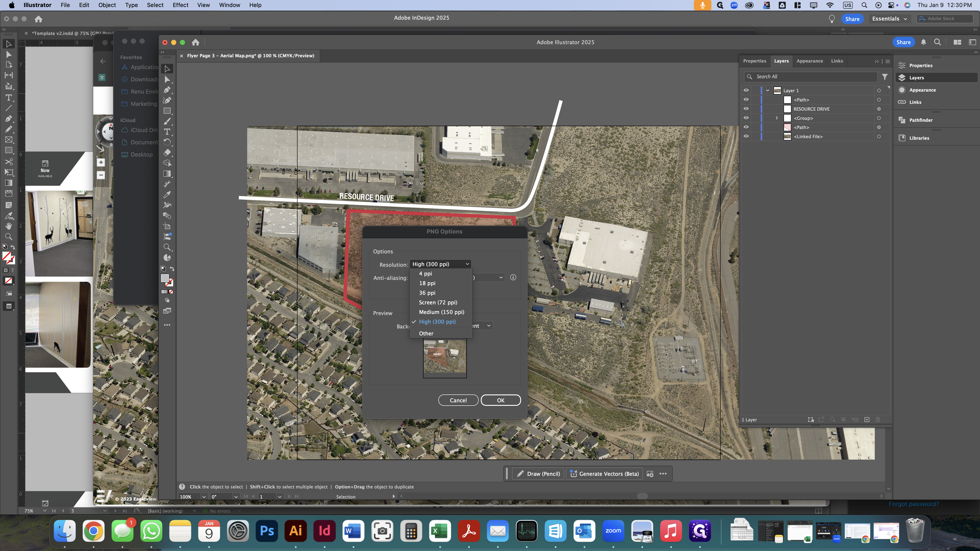Click Create New Layer icon in Layers panel
This screenshot has height=551, width=980.
(x=867, y=420)
